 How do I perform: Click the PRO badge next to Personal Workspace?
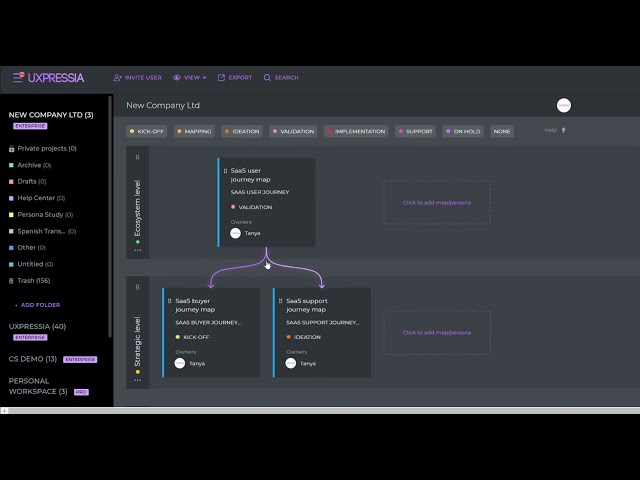[81, 392]
